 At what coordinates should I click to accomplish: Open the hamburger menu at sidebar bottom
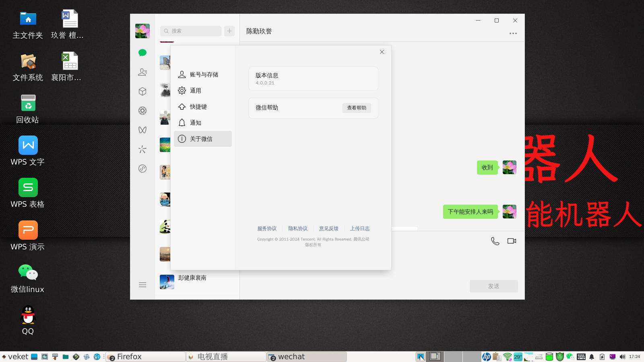[x=142, y=285]
